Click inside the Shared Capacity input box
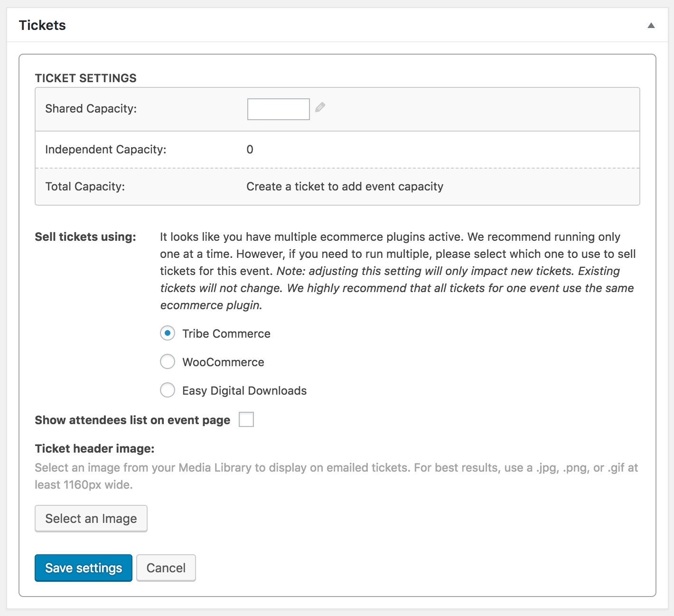 click(x=278, y=109)
